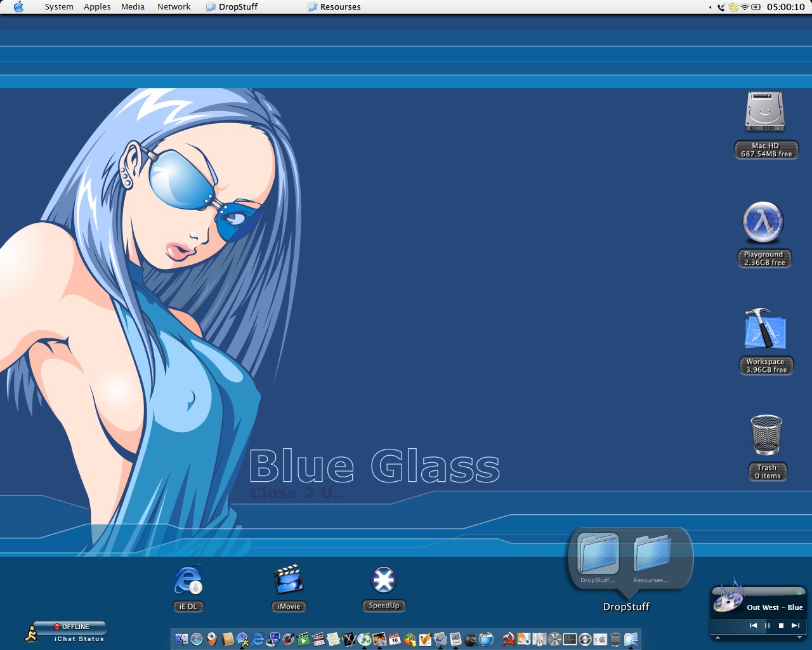Open Finder from the Dock
Screen dimensions: 812x650
(x=181, y=639)
